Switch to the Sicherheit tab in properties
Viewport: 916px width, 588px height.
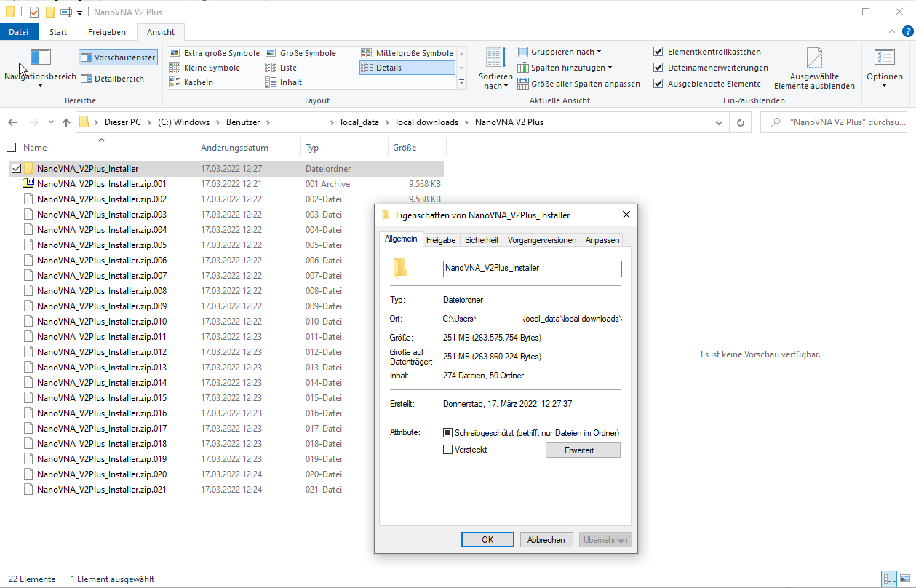click(482, 239)
